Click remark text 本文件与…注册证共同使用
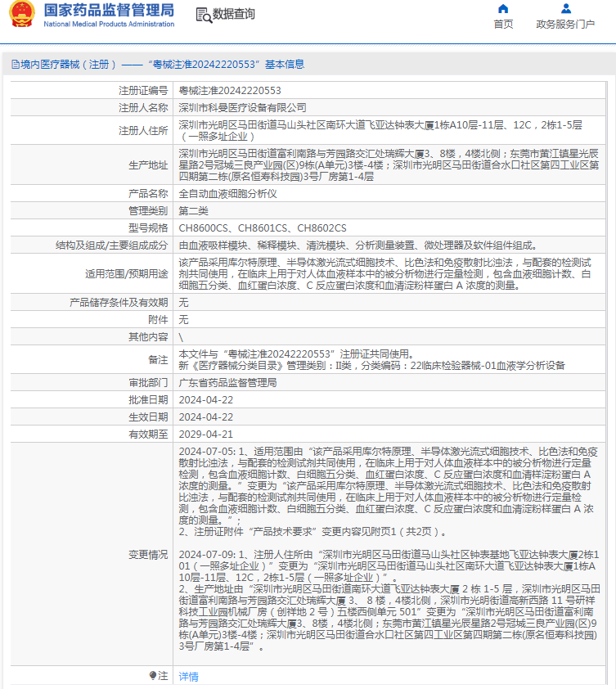The image size is (616, 689). click(297, 354)
